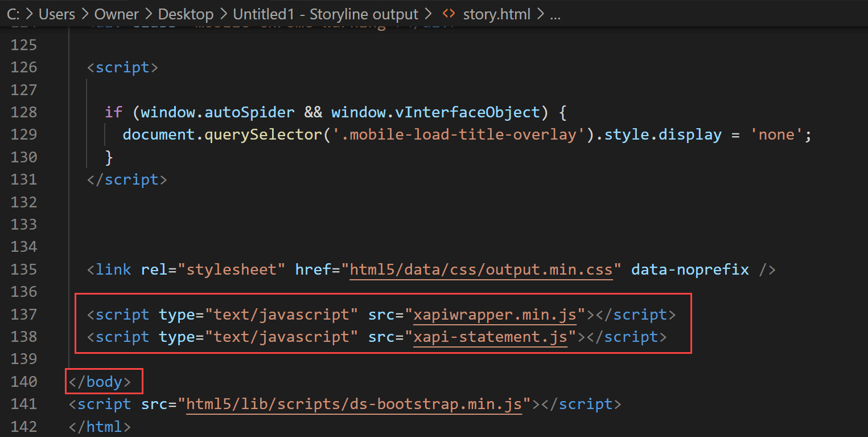The height and width of the screenshot is (437, 868).
Task: Click the 'href' attribute on line 135
Action: coord(314,269)
